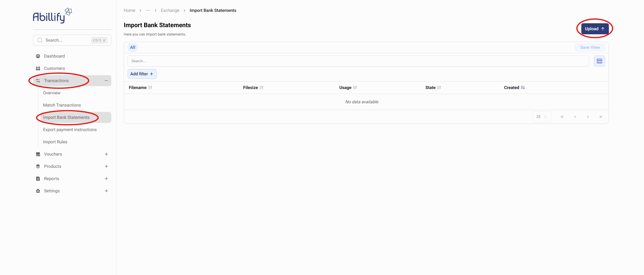Open Export payment instructions page

coord(70,129)
